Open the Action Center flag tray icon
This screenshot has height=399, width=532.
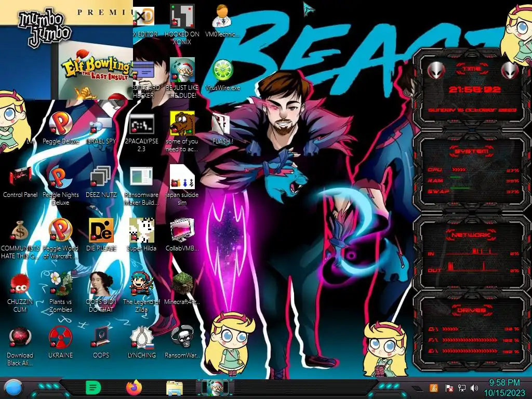(x=449, y=388)
